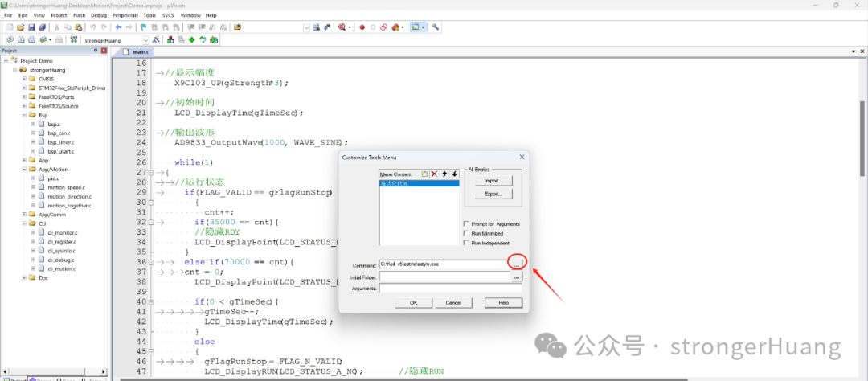Expand the STM32F4xx_StdPeriph_Driver group
The height and width of the screenshot is (381, 868).
[24, 88]
